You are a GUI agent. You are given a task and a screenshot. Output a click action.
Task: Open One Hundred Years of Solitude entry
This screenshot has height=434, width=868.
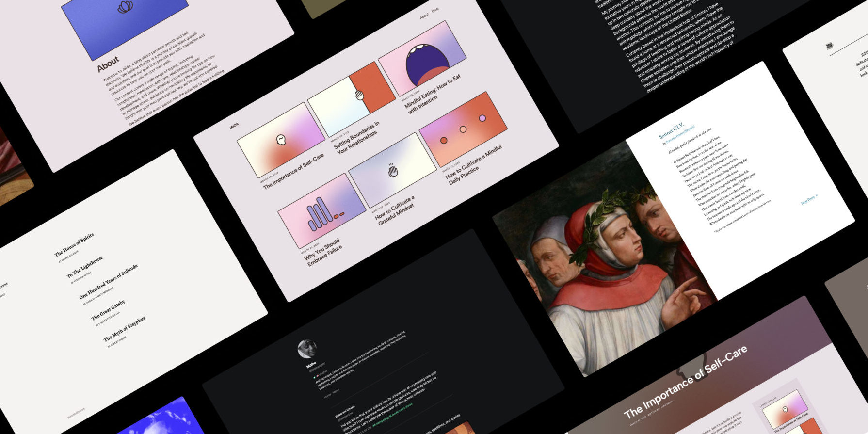click(109, 281)
